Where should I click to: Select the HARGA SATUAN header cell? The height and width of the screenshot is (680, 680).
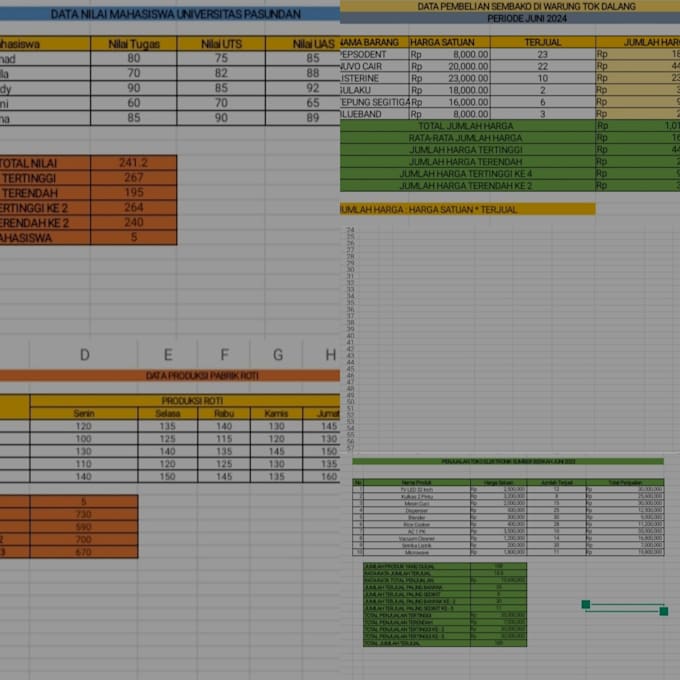[x=449, y=42]
